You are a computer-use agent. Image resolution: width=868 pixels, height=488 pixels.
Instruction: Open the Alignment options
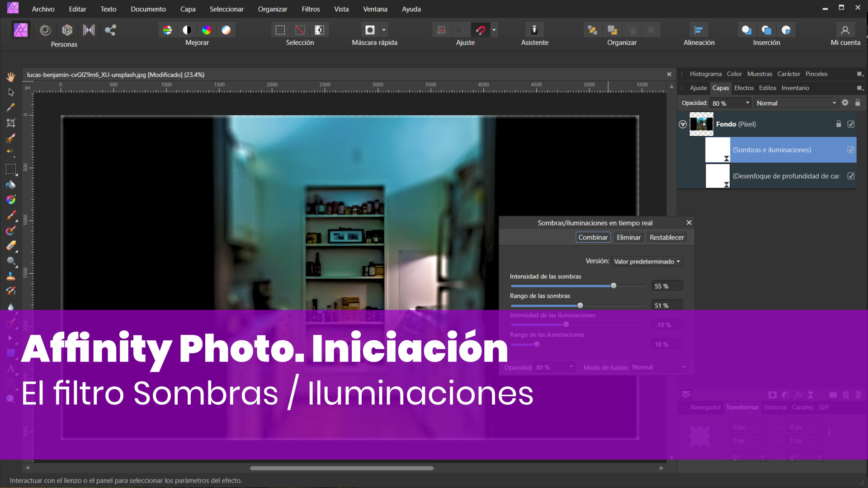tap(698, 30)
